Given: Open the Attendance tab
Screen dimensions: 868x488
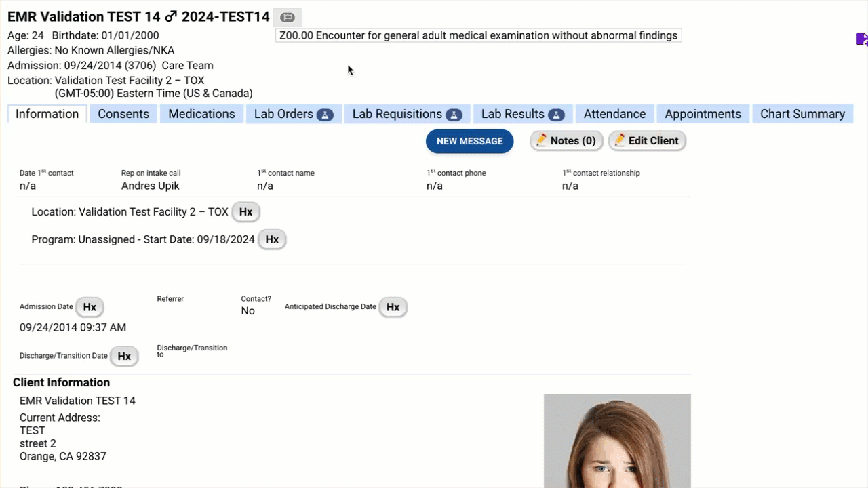Looking at the screenshot, I should coord(614,114).
